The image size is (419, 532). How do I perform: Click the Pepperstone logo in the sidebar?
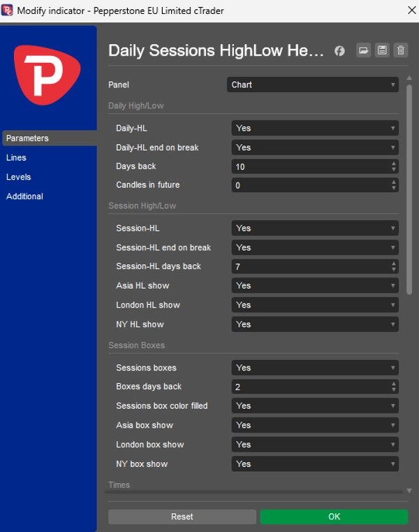pos(48,72)
